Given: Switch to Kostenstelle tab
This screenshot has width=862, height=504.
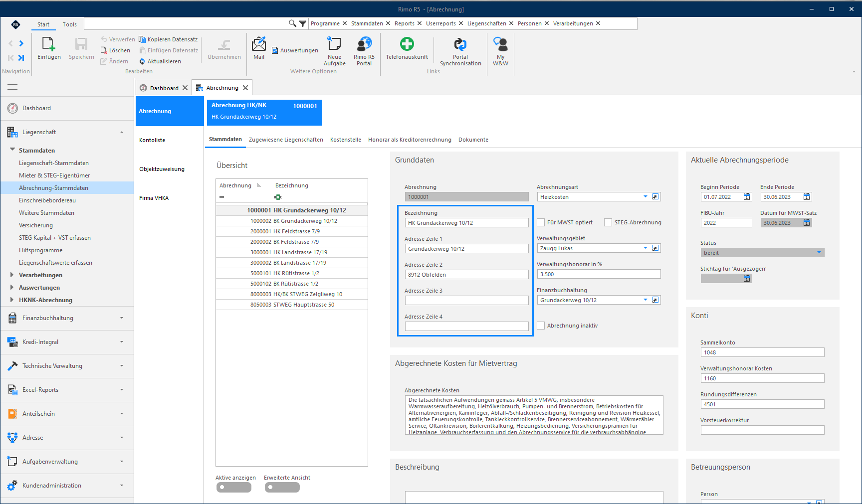Looking at the screenshot, I should [346, 140].
